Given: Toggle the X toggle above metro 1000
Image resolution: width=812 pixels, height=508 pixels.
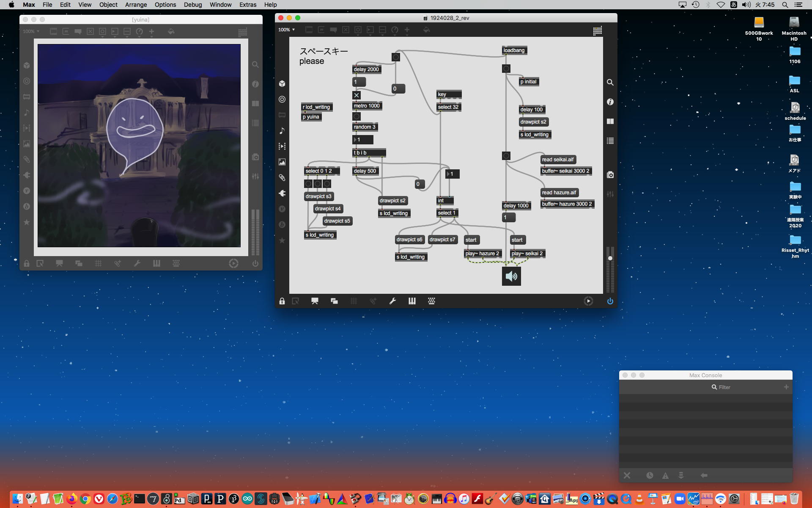Looking at the screenshot, I should (357, 95).
